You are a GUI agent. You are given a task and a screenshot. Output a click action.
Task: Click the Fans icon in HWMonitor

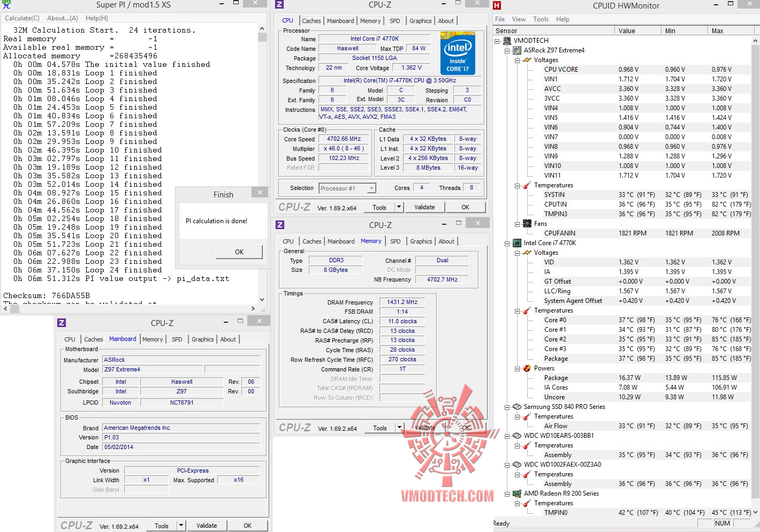527,224
